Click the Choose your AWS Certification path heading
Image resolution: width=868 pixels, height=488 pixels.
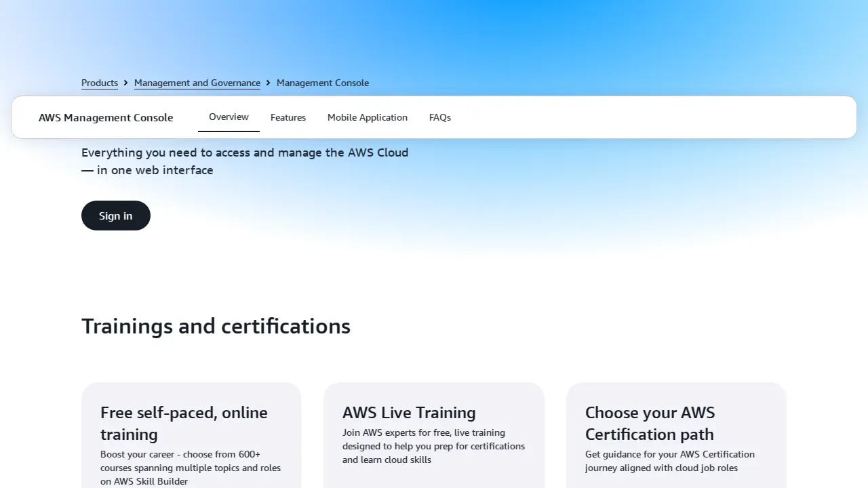pyautogui.click(x=650, y=423)
